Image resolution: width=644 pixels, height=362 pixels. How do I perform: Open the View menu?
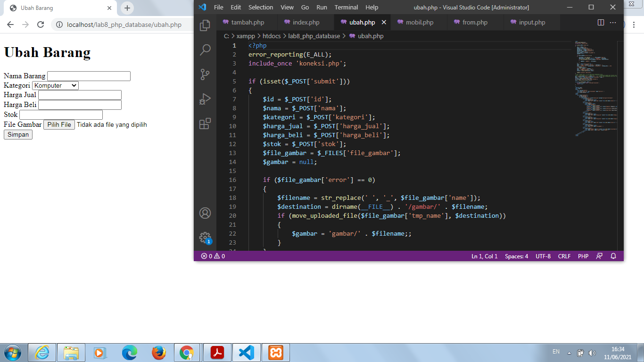pyautogui.click(x=287, y=7)
